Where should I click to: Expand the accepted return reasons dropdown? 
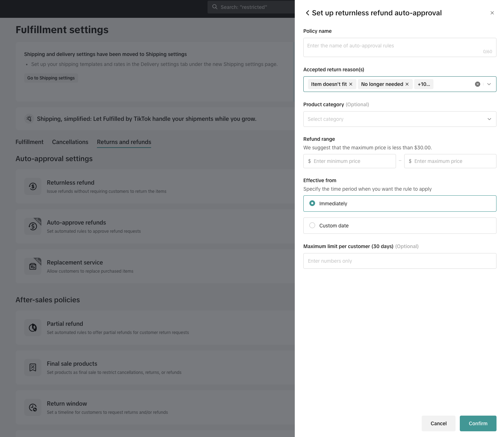coord(489,84)
